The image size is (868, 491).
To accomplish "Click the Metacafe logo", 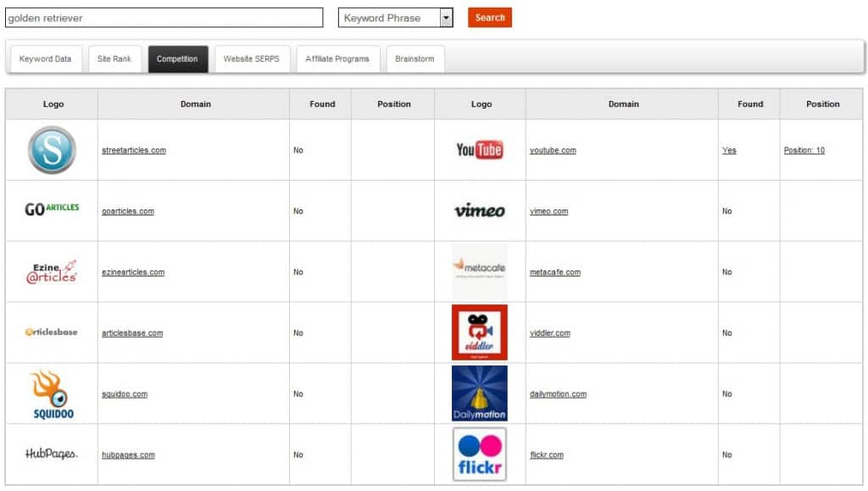I will tap(480, 271).
